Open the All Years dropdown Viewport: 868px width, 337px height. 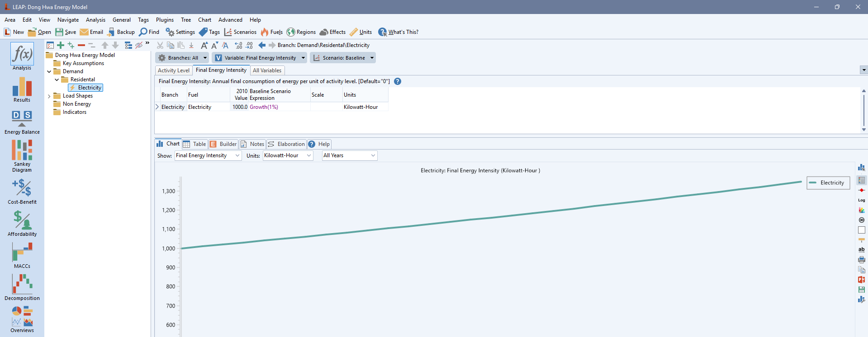349,155
